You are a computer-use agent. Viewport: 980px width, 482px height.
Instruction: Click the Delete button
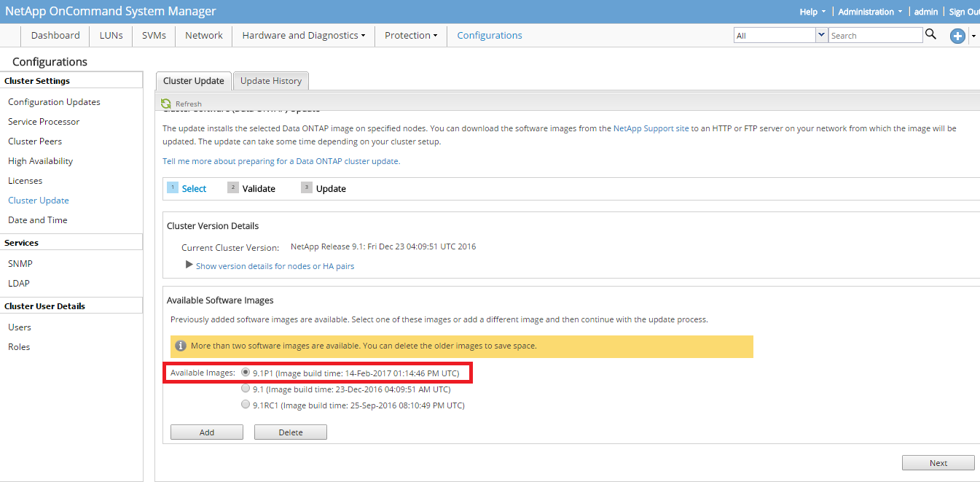(x=291, y=432)
